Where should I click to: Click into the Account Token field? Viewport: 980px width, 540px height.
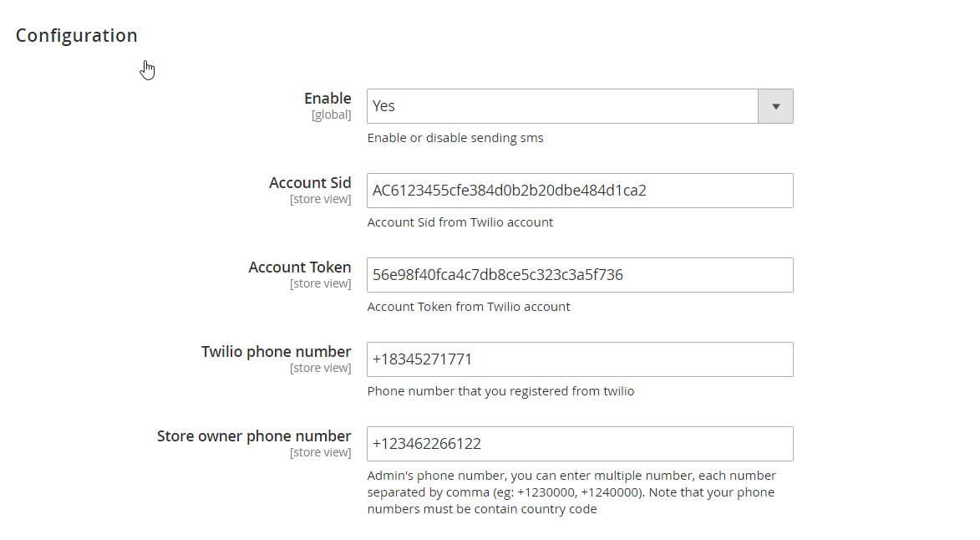coord(580,275)
